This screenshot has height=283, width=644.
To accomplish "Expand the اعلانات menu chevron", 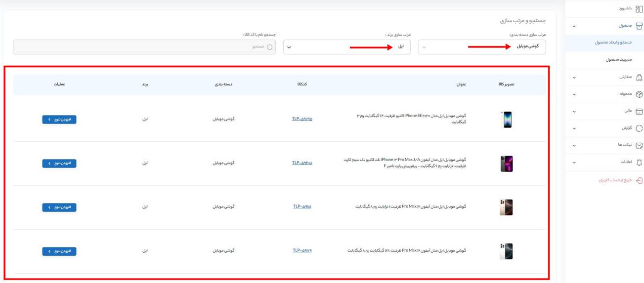I will pyautogui.click(x=574, y=162).
